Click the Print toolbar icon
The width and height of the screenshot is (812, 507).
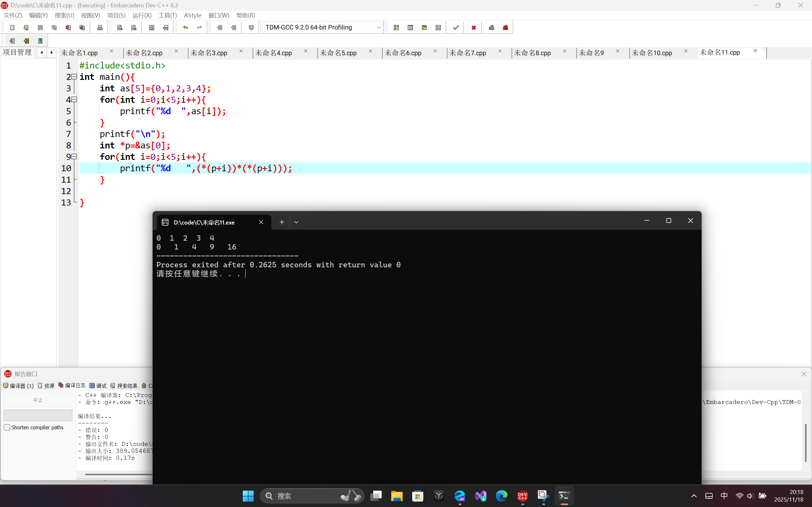coord(100,28)
